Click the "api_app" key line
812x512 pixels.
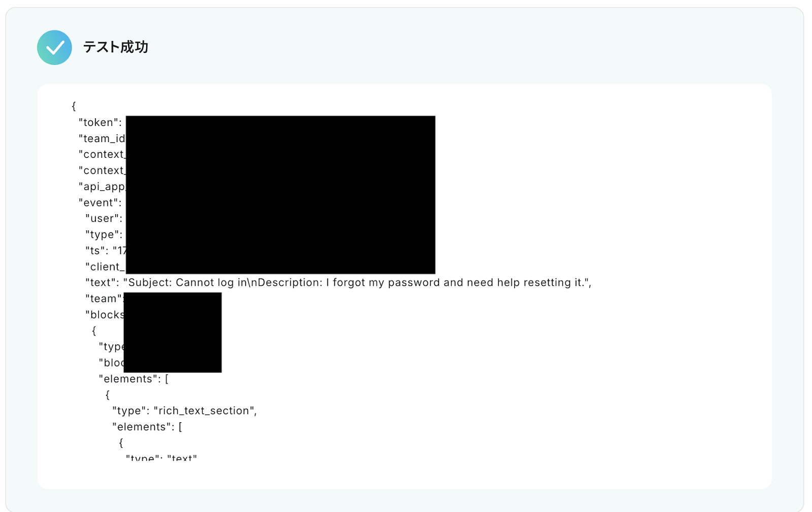point(102,187)
